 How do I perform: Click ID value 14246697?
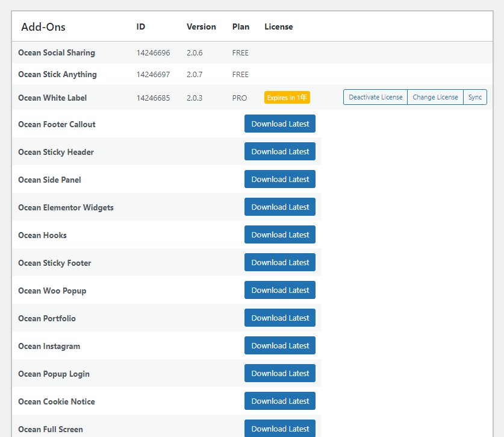tap(154, 74)
